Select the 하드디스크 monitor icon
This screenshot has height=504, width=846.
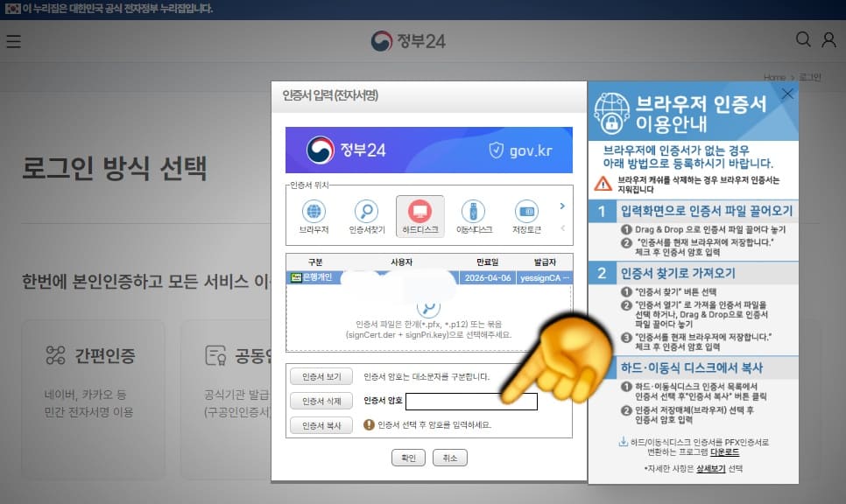coord(420,211)
